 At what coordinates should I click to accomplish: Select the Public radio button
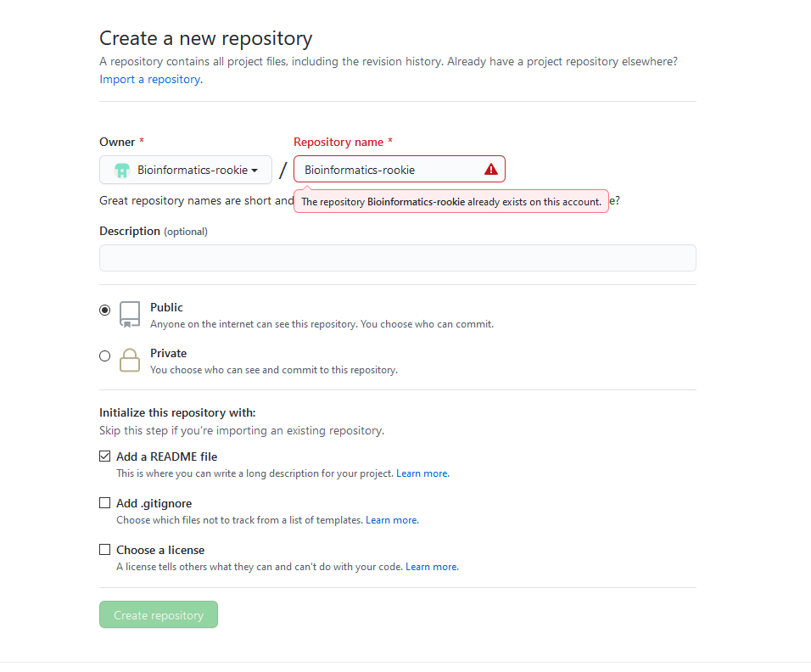[x=105, y=311]
